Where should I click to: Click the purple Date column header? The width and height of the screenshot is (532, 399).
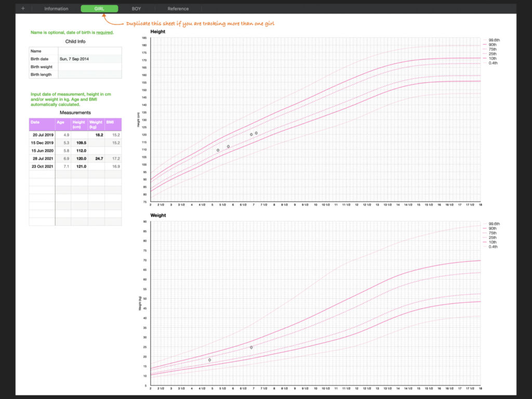coord(42,124)
